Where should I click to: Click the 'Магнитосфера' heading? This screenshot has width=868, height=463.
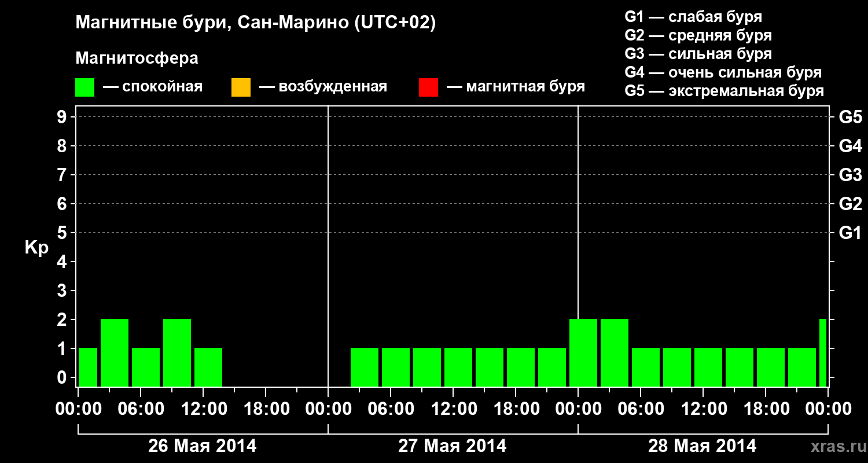[x=137, y=58]
